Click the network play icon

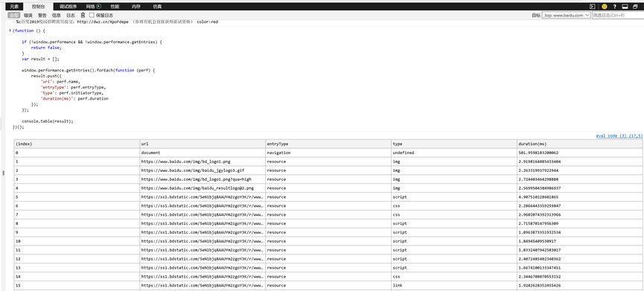point(98,7)
